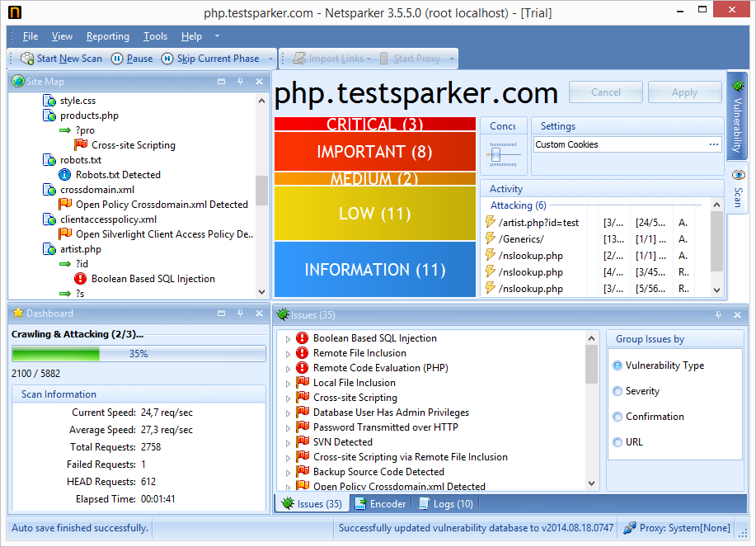Click the artist.php page icon

pos(49,249)
